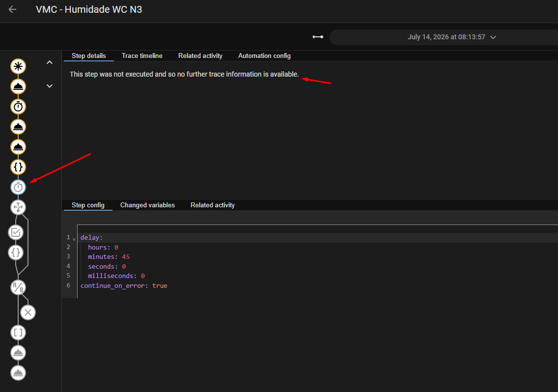Screen dimensions: 558x392
Task: Open the trace date dropdown July 14, 2026
Action: [x=451, y=37]
